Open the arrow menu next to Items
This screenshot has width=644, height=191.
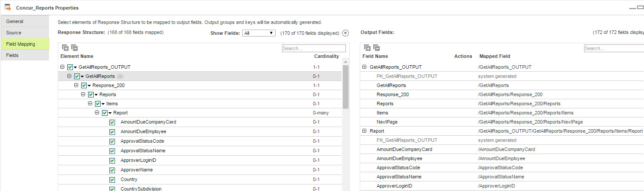(x=103, y=104)
